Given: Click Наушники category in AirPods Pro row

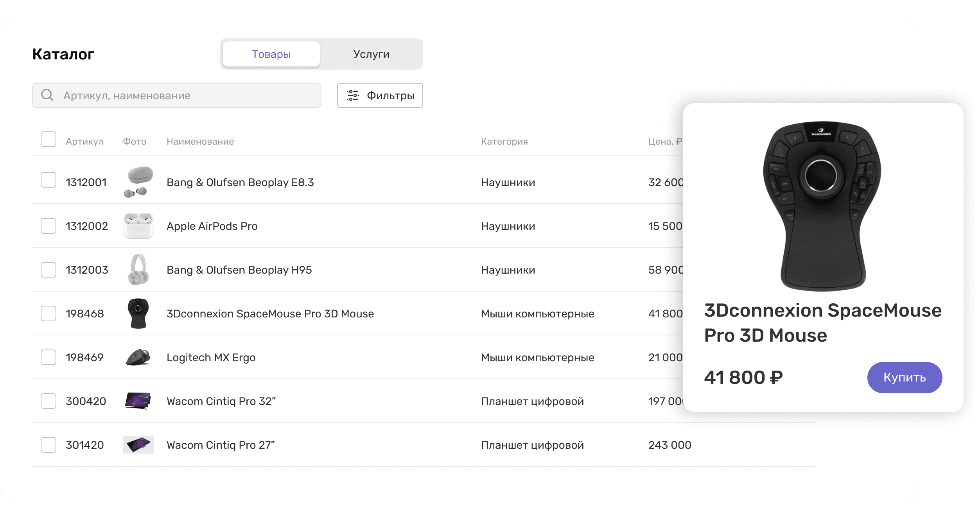Looking at the screenshot, I should pyautogui.click(x=508, y=226).
